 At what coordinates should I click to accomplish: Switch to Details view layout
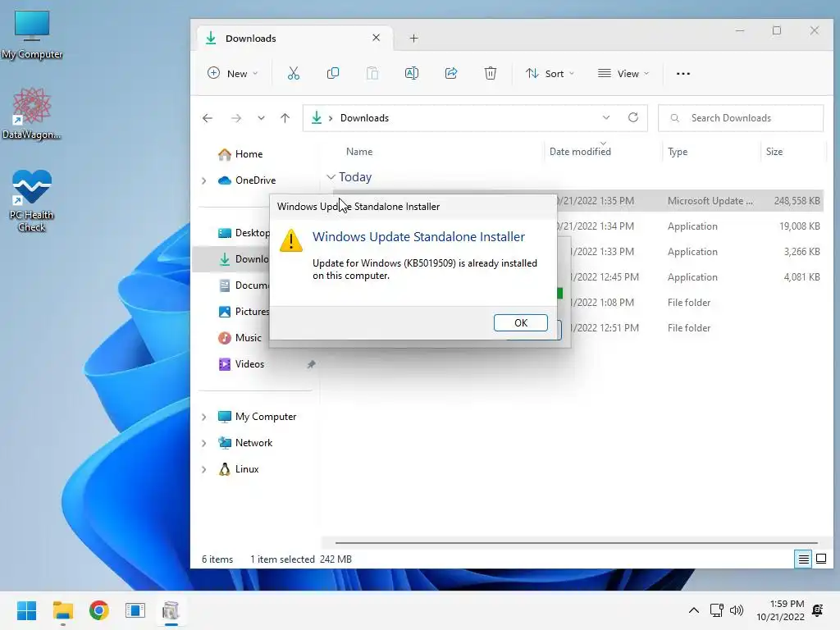804,559
